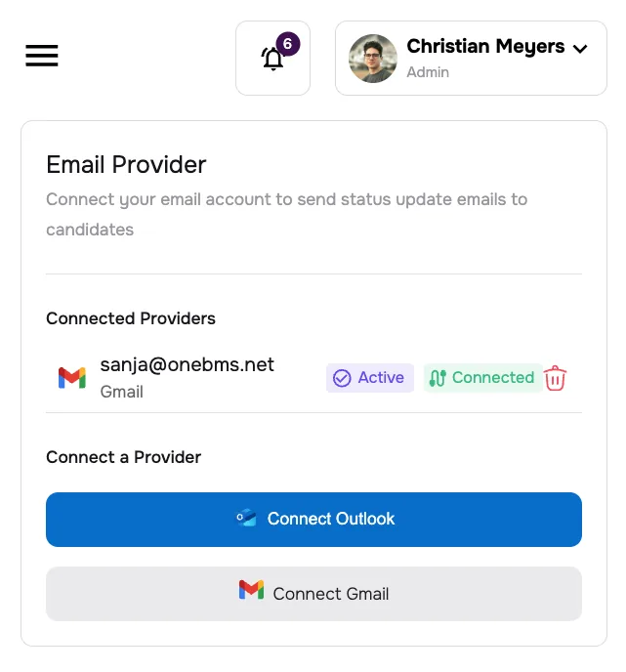Click the Connected Providers section title
Screen dimensions: 626x672
[x=131, y=318]
